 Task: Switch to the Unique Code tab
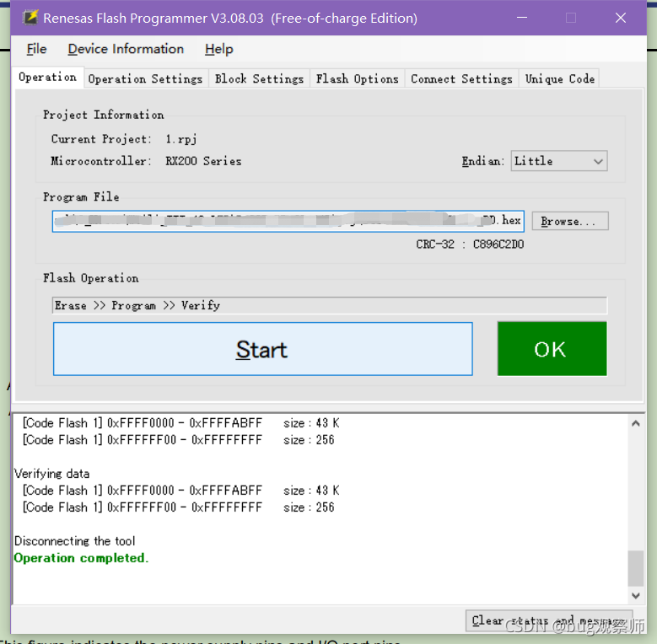(x=559, y=78)
